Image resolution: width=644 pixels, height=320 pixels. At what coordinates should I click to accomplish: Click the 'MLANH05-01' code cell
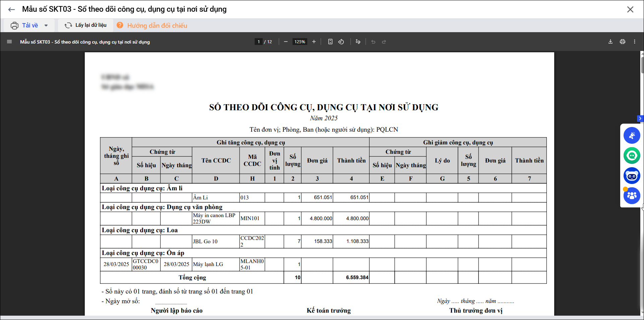pyautogui.click(x=252, y=264)
